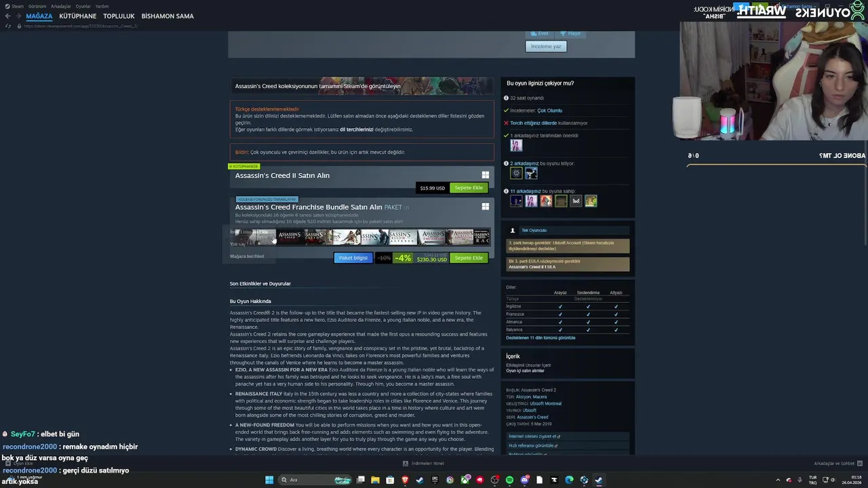Open the 2 arkadaşınız link

click(x=524, y=163)
